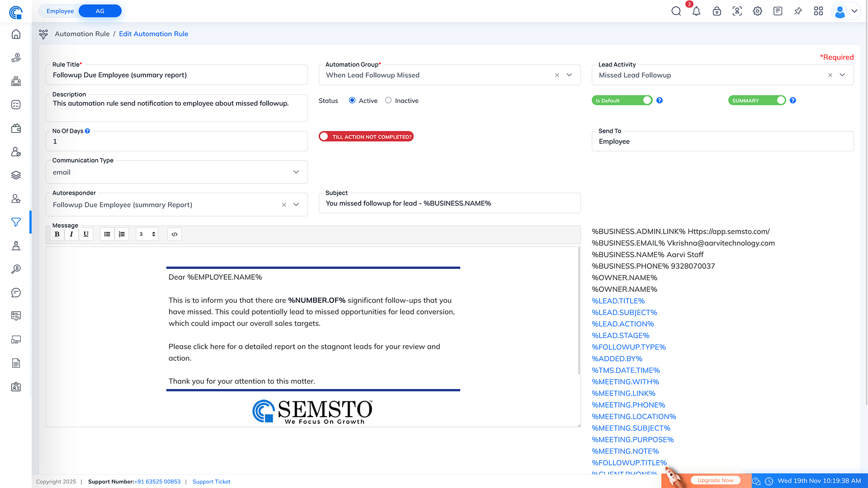
Task: Open the home icon in sidebar
Action: [x=16, y=34]
